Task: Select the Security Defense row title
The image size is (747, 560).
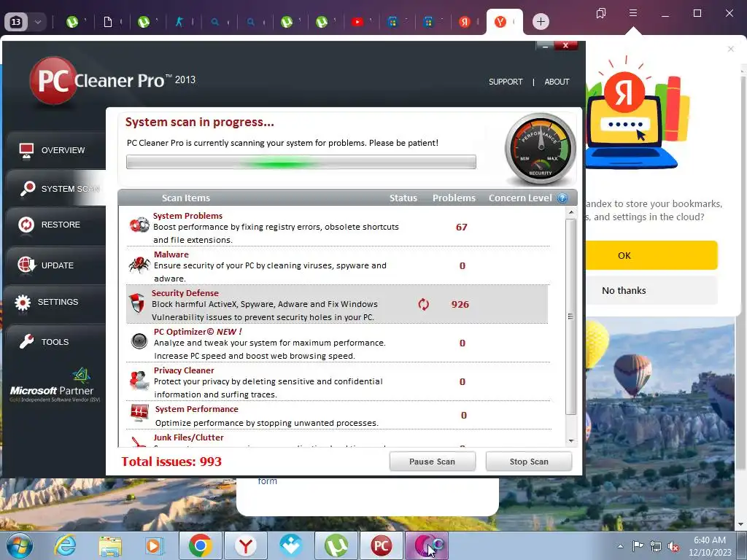Action: 185,293
